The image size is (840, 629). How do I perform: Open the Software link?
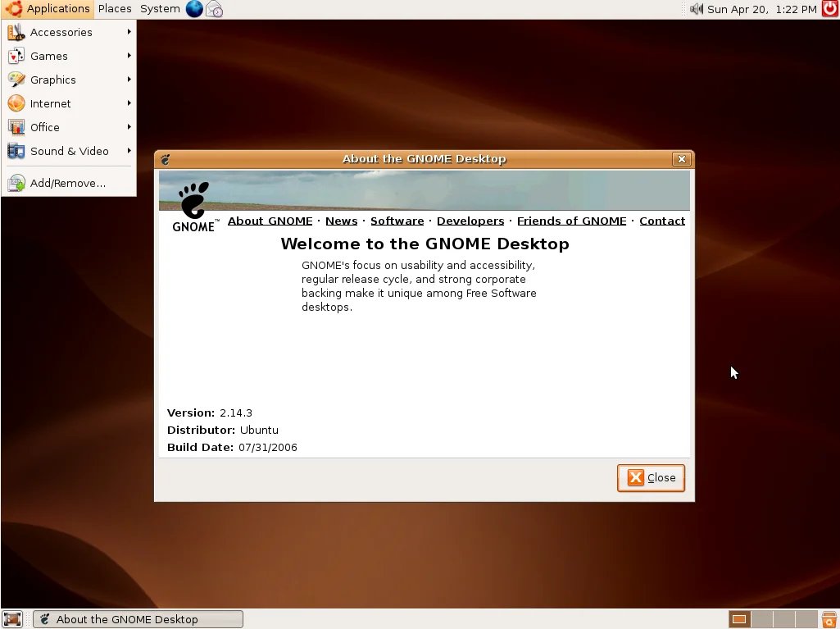pos(397,221)
